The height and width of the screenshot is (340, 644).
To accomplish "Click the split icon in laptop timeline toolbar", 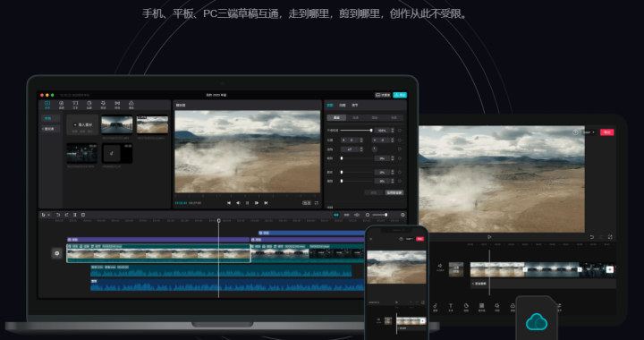I will (75, 215).
